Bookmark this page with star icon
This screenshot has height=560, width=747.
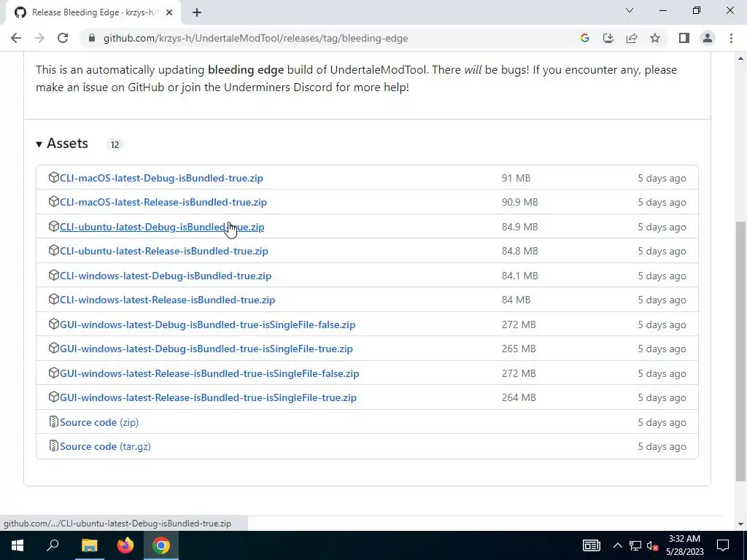point(655,38)
